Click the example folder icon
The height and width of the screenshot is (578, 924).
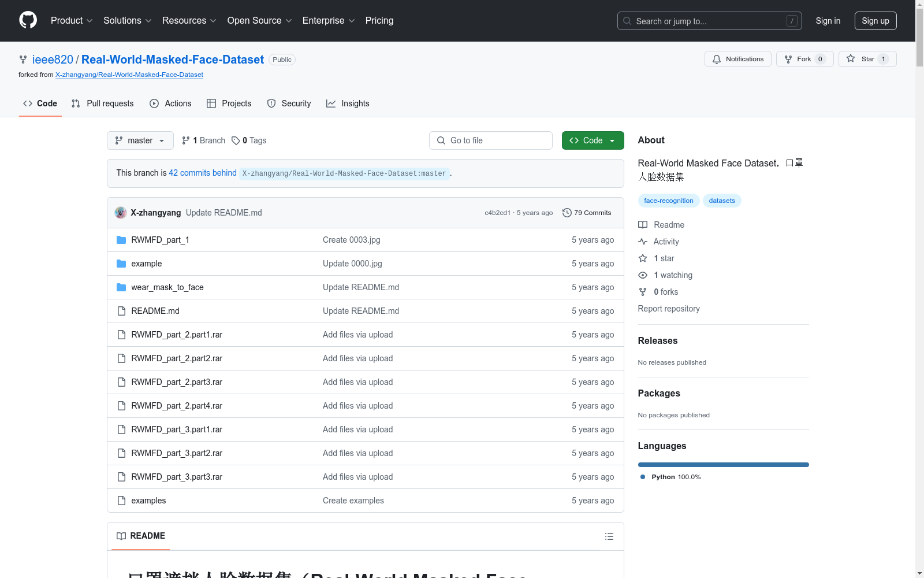[121, 264]
